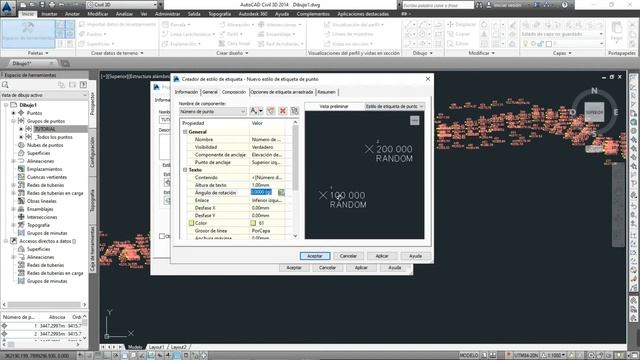Open the Insertar ribbon tab
640x360 pixels.
point(49,14)
